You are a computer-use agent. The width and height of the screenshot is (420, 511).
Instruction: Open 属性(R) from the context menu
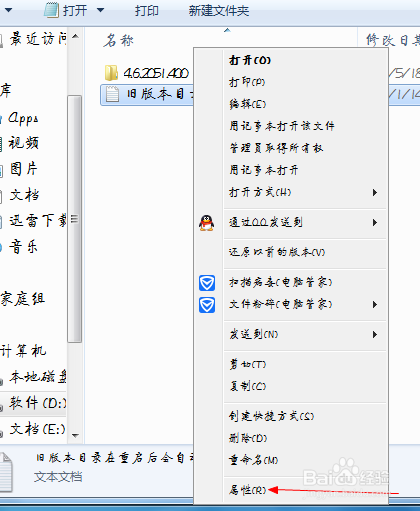[248, 490]
